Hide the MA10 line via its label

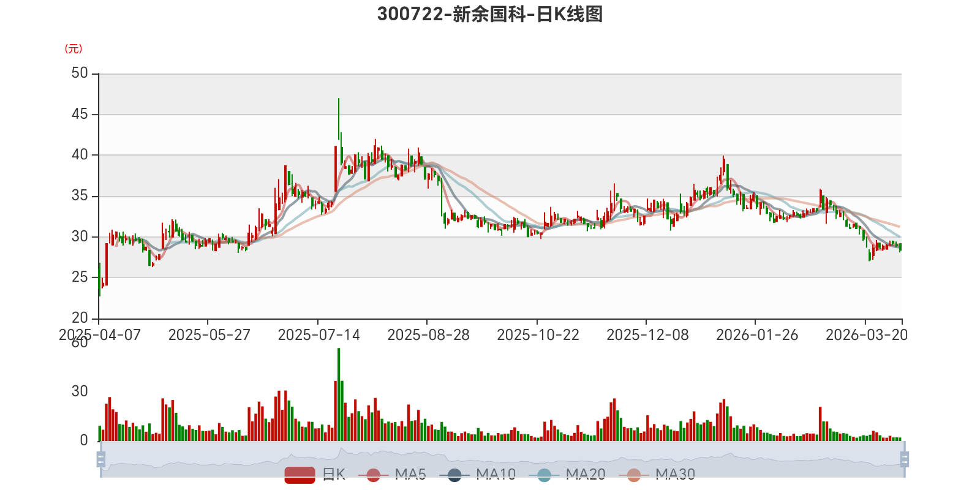pos(496,475)
